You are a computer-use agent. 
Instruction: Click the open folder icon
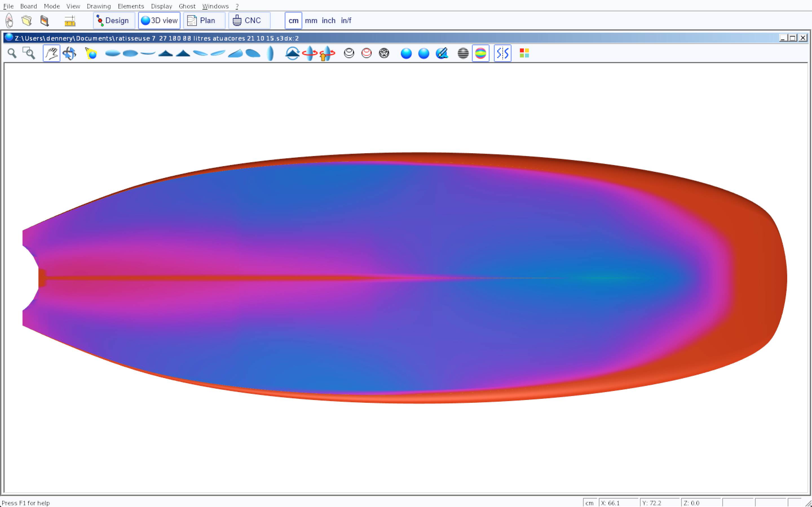pyautogui.click(x=27, y=21)
